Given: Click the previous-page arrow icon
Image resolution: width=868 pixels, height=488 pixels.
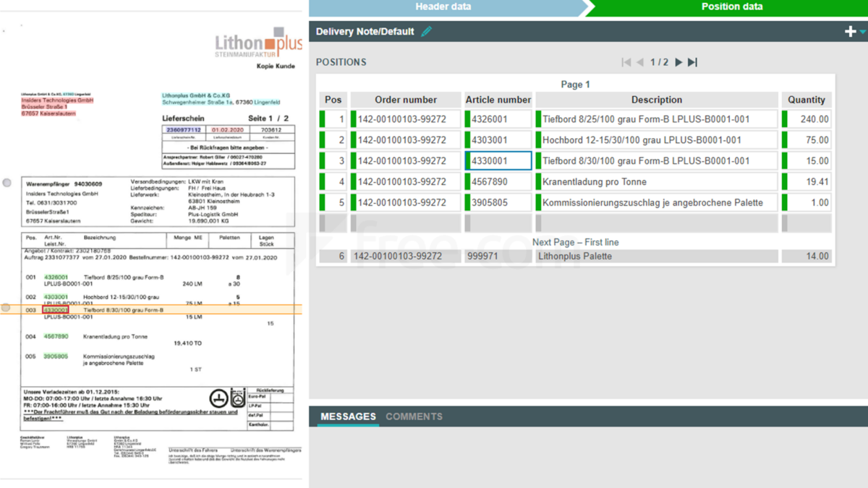Looking at the screenshot, I should (x=639, y=62).
